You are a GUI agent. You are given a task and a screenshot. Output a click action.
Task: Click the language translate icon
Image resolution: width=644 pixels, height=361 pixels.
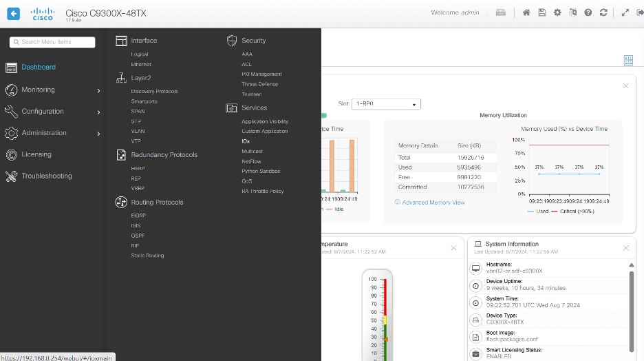point(572,13)
